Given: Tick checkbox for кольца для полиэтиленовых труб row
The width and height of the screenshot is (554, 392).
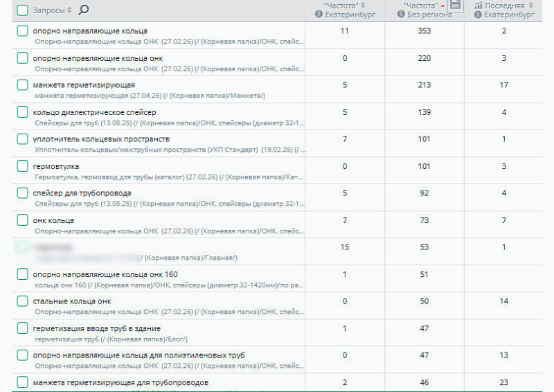Looking at the screenshot, I should coord(23,355).
